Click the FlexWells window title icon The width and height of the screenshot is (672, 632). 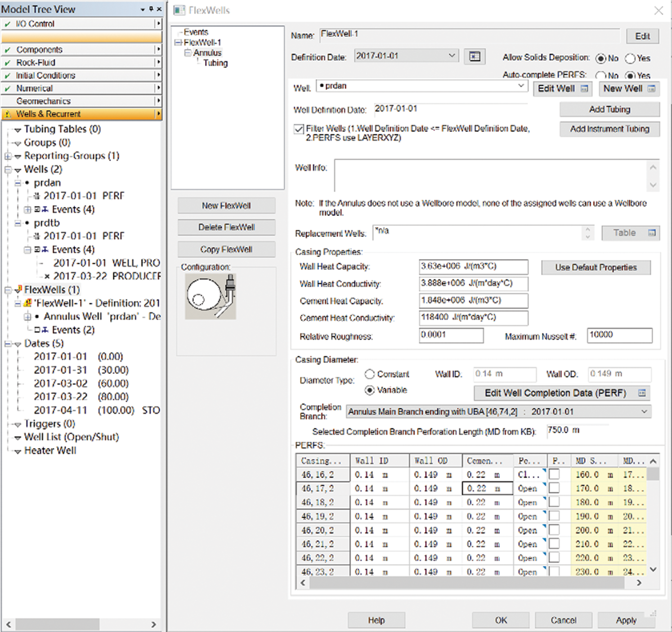click(x=179, y=10)
